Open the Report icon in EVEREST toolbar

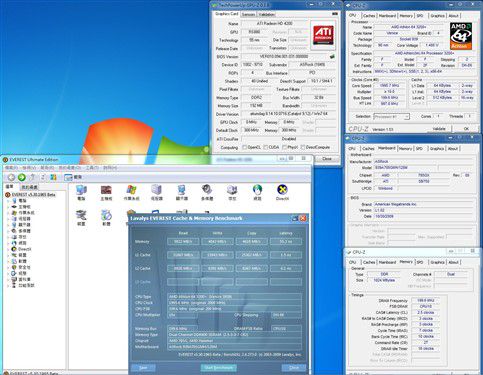pyautogui.click(x=68, y=177)
